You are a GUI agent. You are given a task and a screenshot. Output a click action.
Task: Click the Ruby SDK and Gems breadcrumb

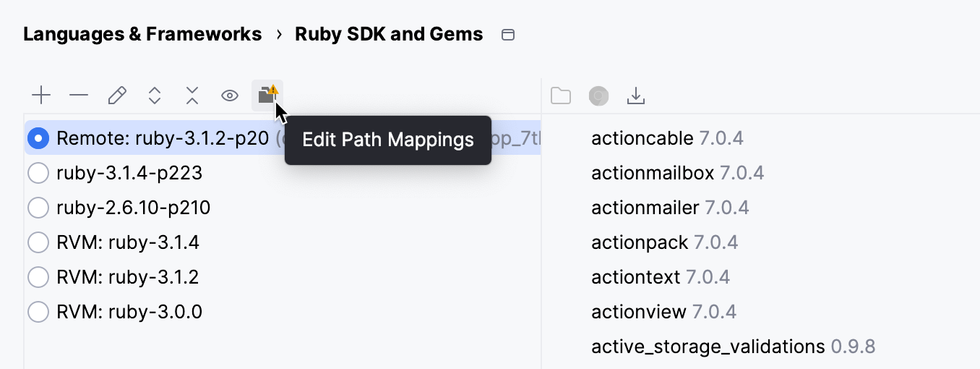[389, 34]
